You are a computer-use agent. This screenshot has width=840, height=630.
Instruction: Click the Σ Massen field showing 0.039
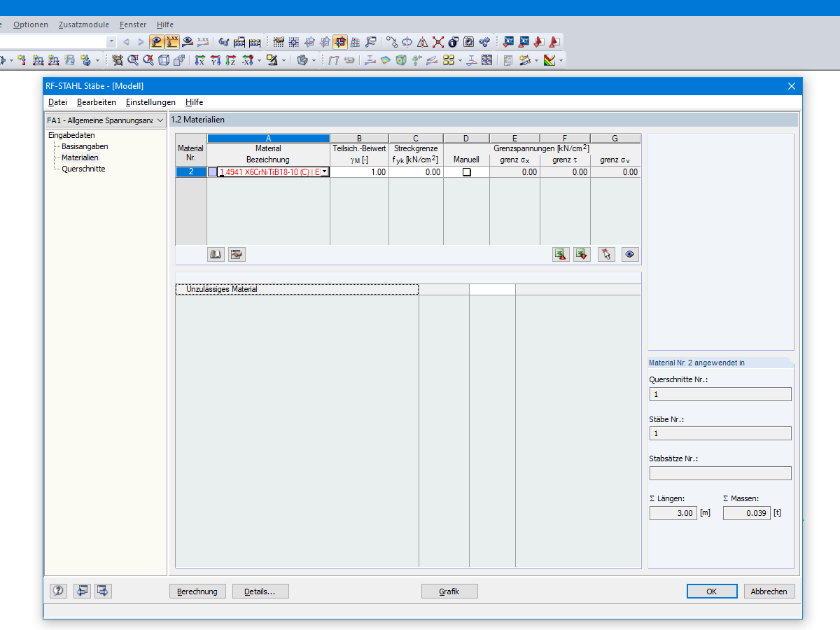coord(747,513)
